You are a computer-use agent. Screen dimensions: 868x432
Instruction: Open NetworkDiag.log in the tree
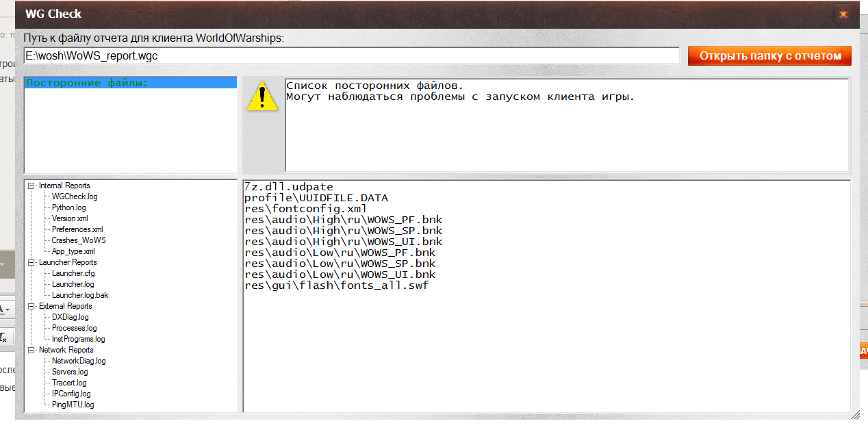click(79, 361)
